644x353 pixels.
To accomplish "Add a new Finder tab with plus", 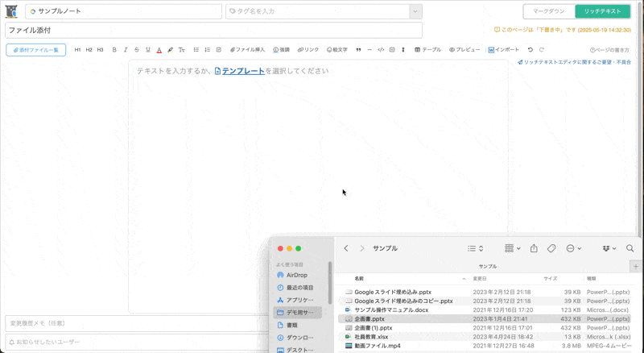I will tap(636, 267).
